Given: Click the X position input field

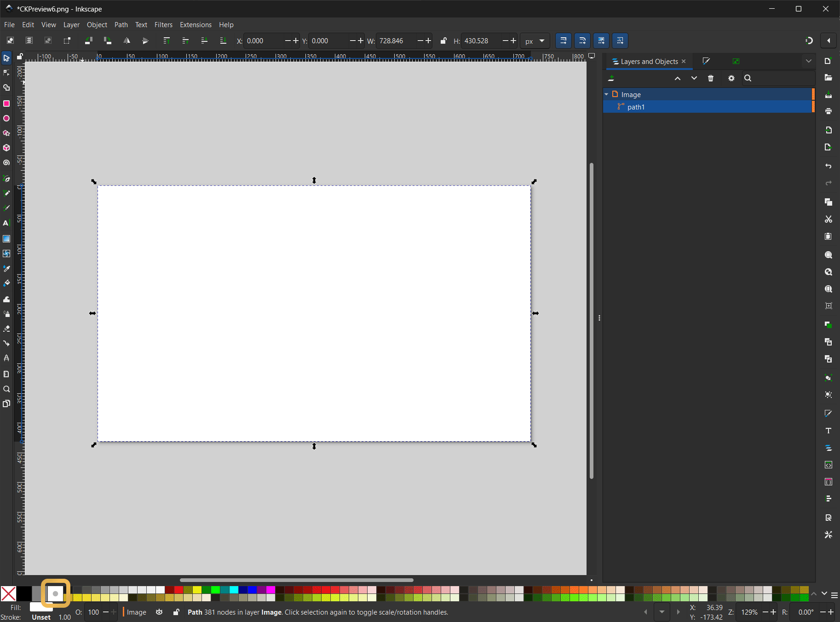Looking at the screenshot, I should 265,41.
